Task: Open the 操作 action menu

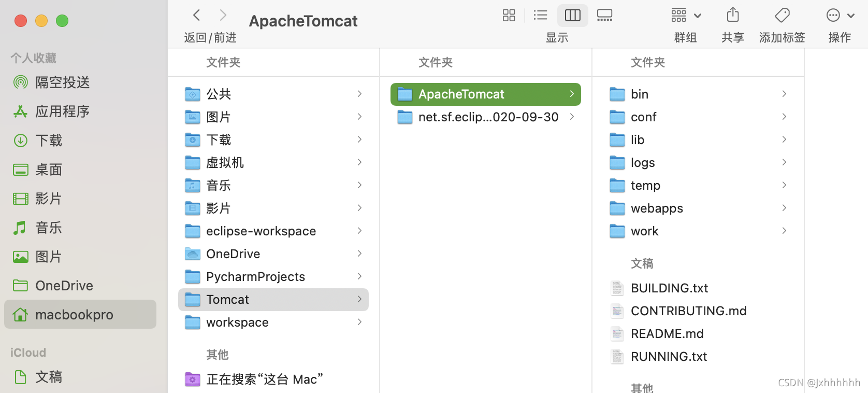Action: (x=840, y=15)
